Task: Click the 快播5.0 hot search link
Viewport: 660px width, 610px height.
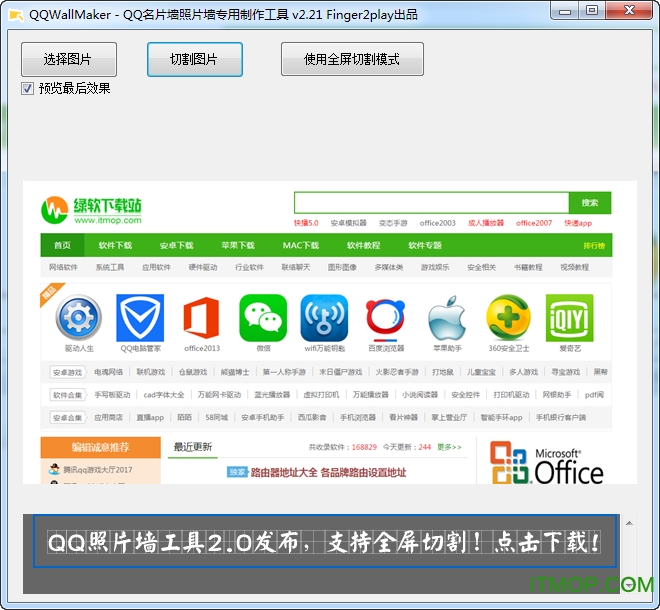Action: tap(306, 223)
